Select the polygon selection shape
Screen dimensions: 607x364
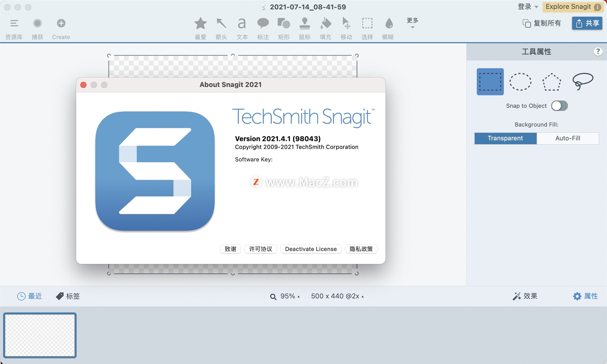(551, 82)
